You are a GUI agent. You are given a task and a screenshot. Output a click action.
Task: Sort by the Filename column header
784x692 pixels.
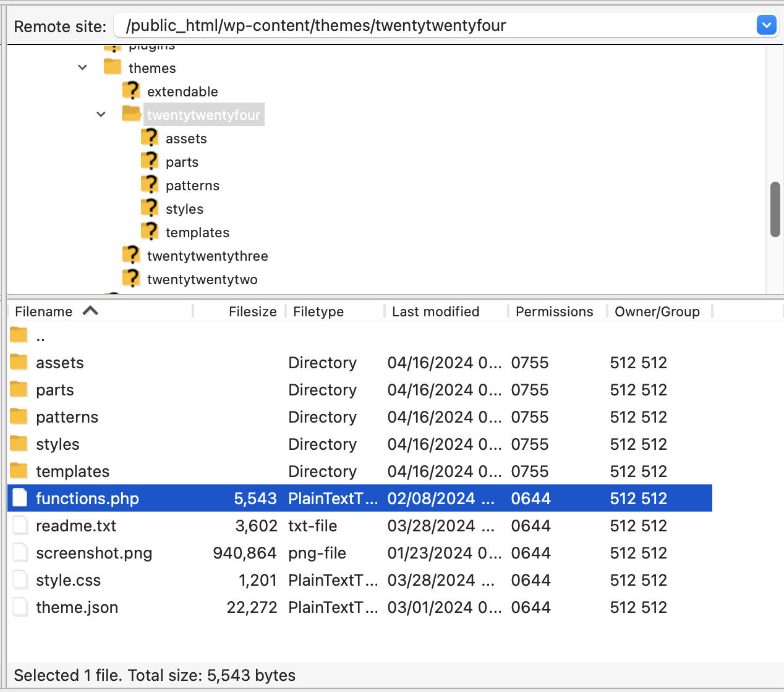coord(43,311)
